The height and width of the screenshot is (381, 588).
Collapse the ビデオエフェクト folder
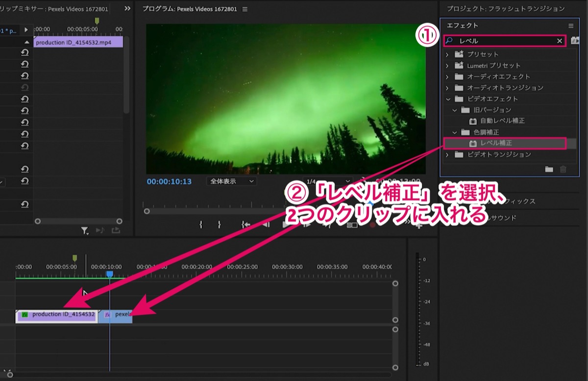coord(447,99)
